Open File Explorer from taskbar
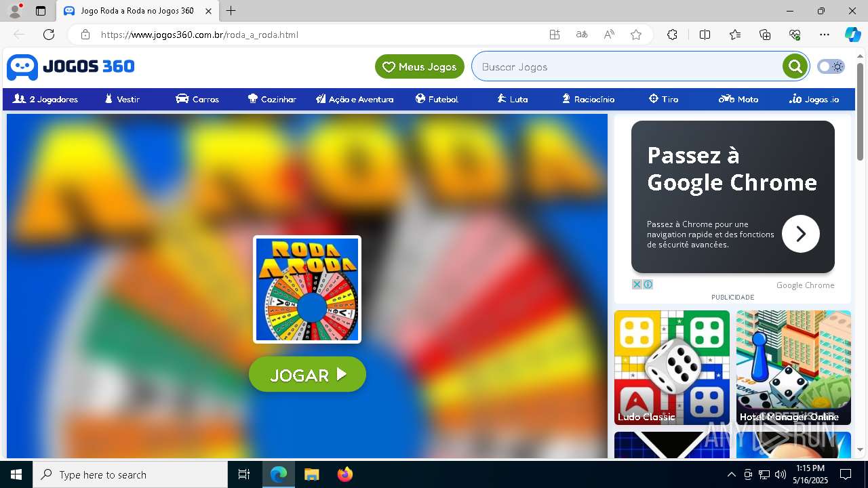This screenshot has width=868, height=488. click(x=311, y=474)
